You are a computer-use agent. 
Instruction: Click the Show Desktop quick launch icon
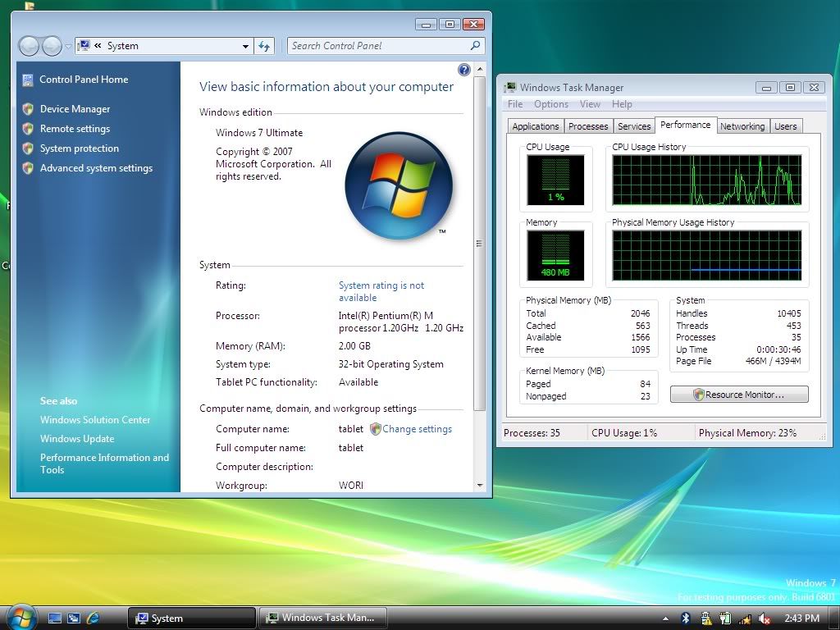[55, 618]
